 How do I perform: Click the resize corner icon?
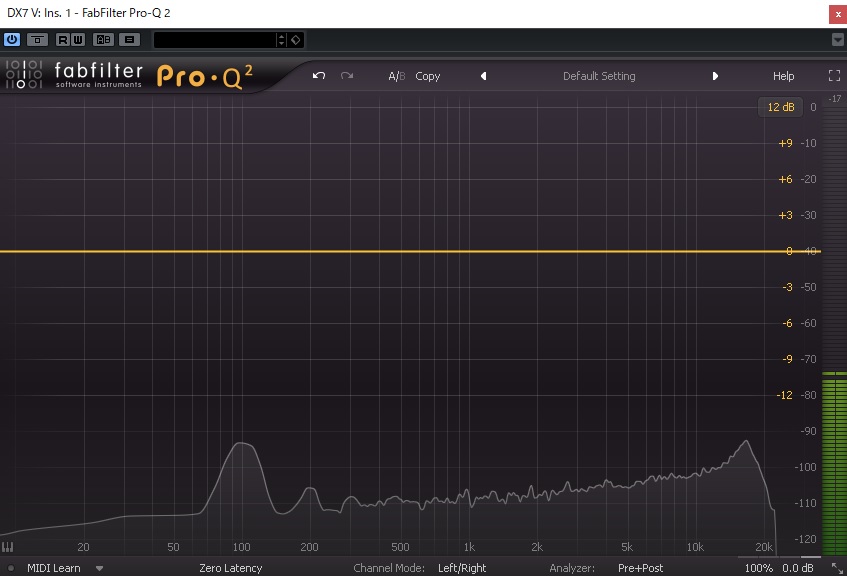point(837,568)
